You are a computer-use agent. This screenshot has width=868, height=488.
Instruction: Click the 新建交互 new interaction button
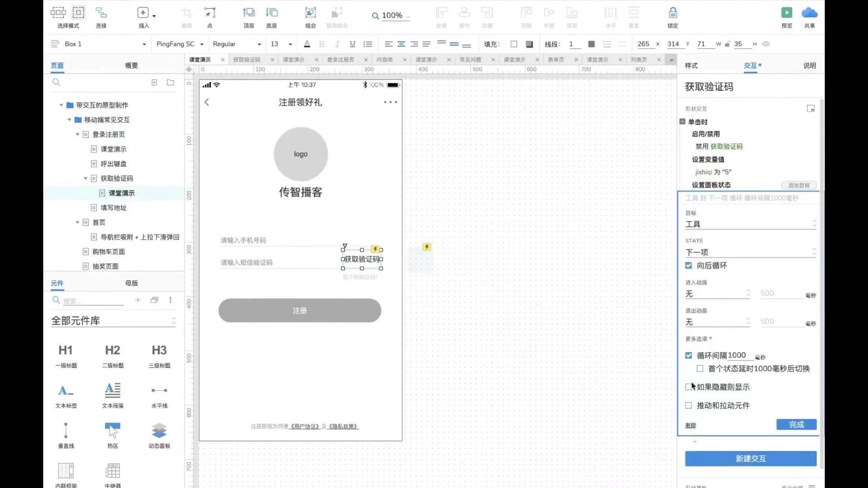[750, 459]
